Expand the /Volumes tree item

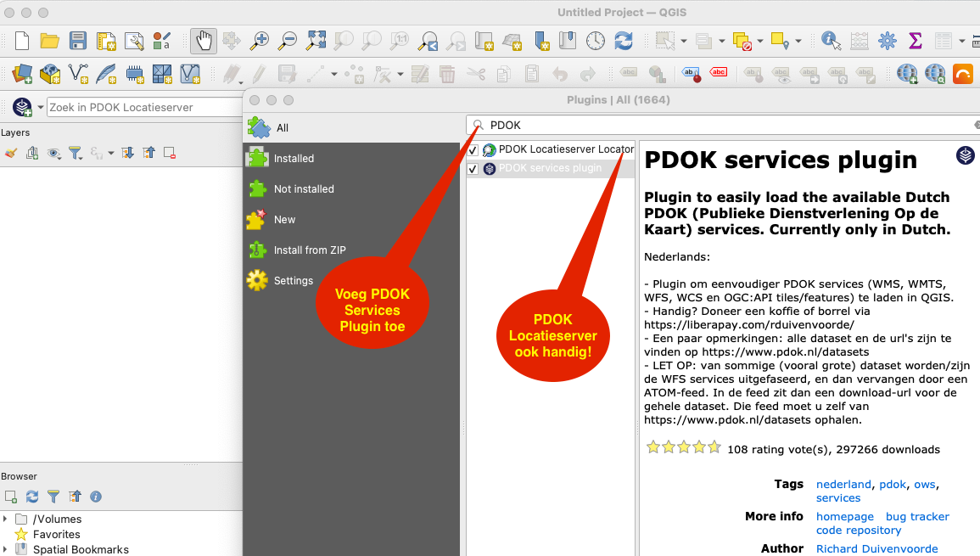[5, 519]
